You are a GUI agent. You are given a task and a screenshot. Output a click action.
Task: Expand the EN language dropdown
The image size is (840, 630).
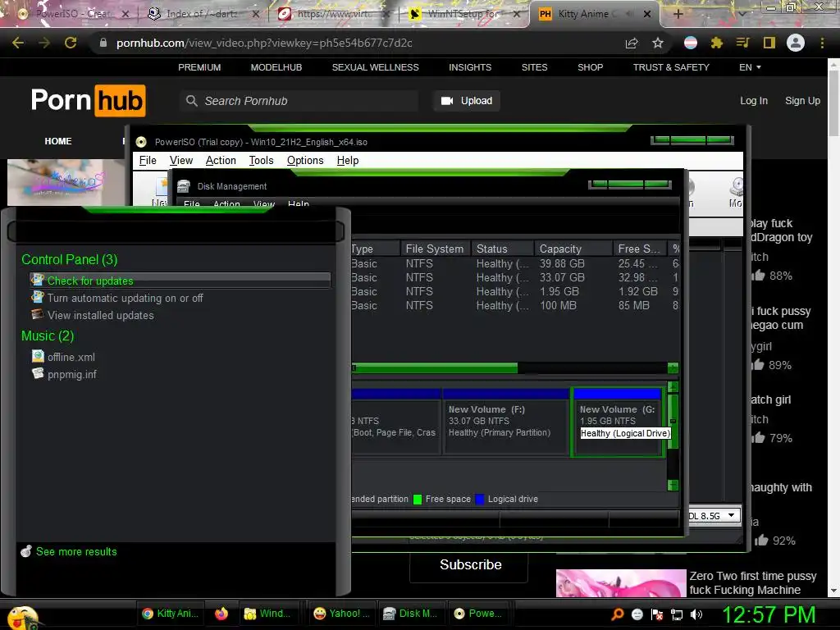click(x=750, y=67)
